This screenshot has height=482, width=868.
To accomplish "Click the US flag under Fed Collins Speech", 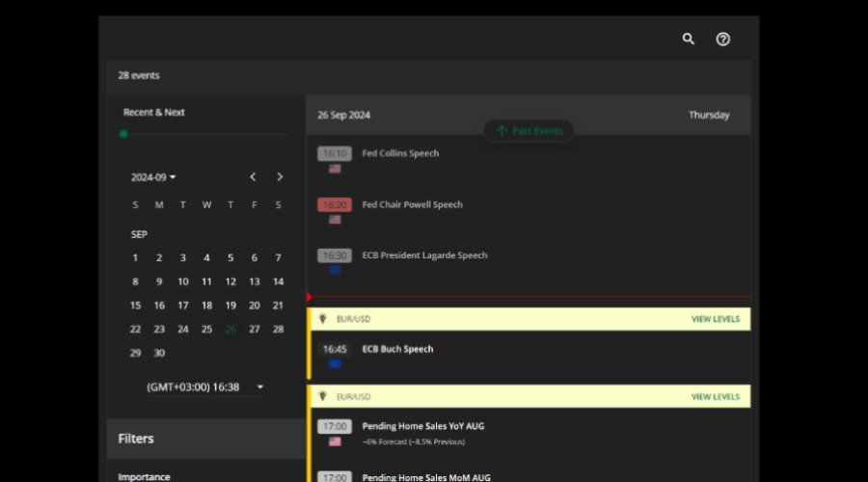I will click(335, 169).
